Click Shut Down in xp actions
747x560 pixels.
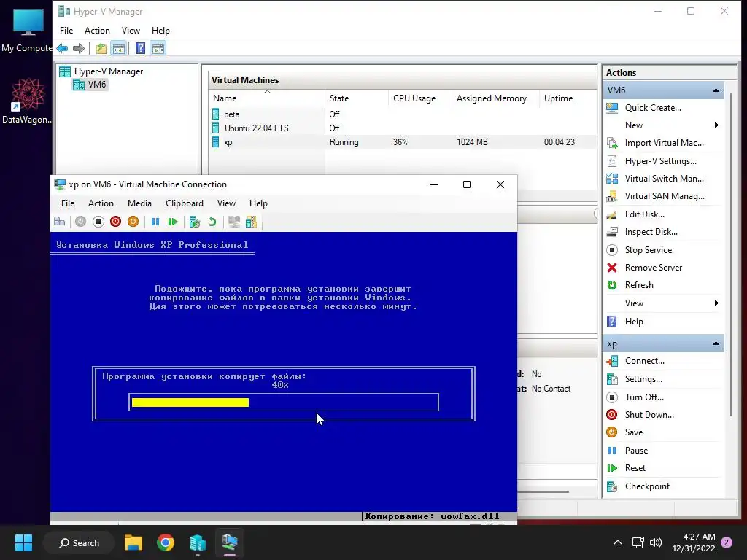click(x=649, y=415)
